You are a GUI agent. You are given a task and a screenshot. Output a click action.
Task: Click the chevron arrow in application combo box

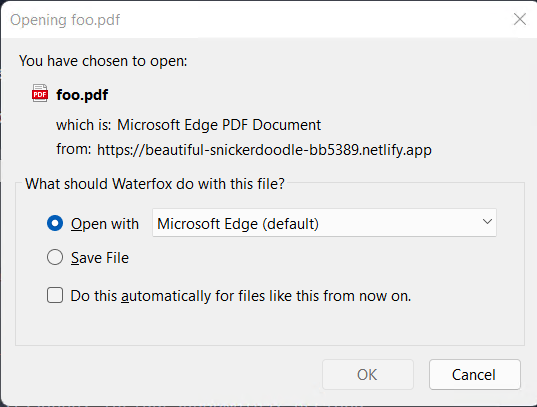click(487, 222)
